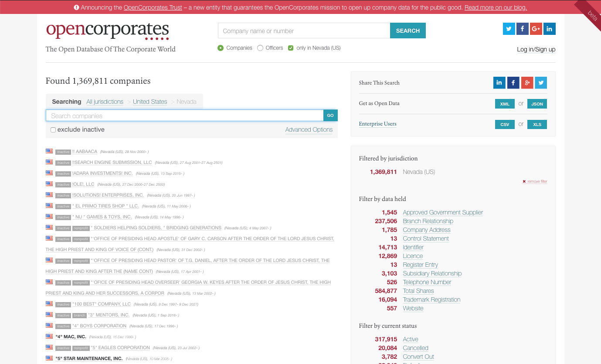Filter by Convert Out status
The width and height of the screenshot is (601, 364).
(x=418, y=357)
